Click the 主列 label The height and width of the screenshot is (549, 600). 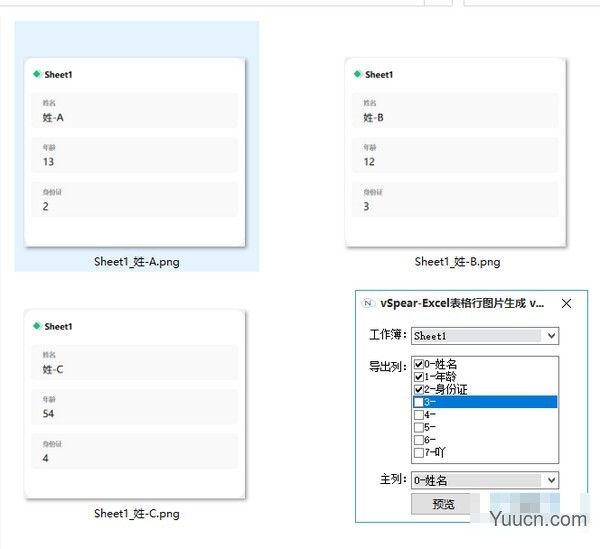[393, 479]
